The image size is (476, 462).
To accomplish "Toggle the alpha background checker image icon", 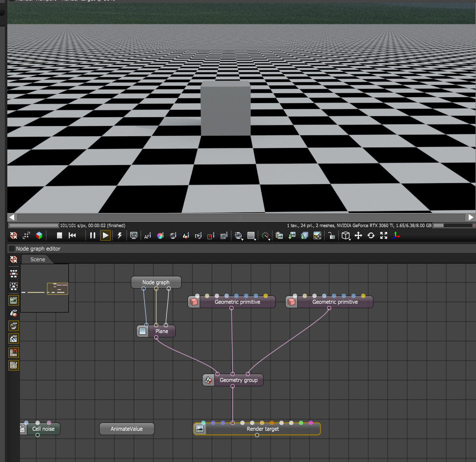I will pyautogui.click(x=317, y=235).
